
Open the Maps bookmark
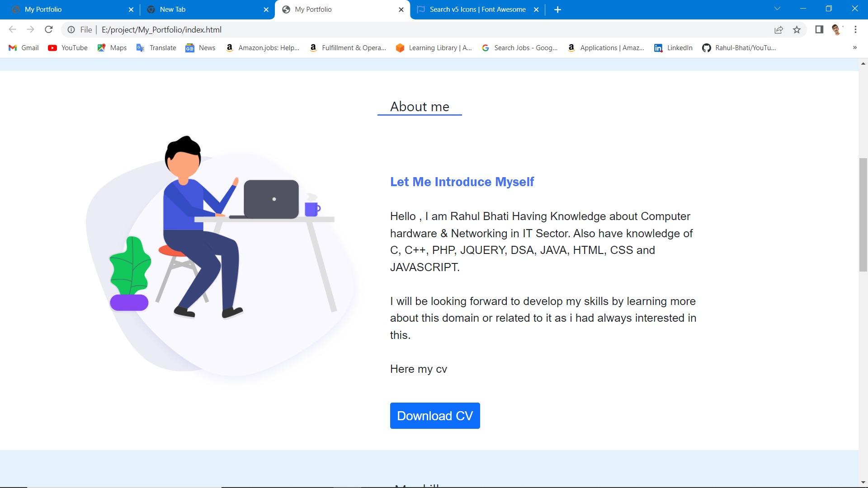(x=112, y=48)
